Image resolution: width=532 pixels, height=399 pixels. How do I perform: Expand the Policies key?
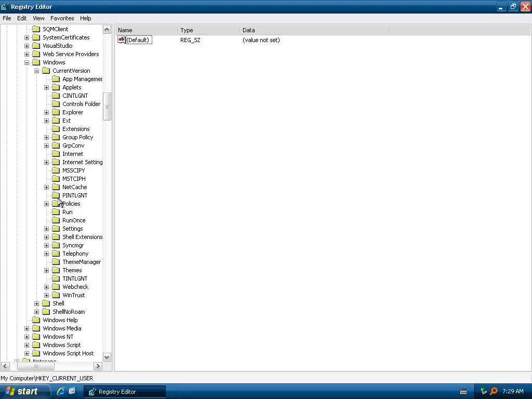coord(46,204)
